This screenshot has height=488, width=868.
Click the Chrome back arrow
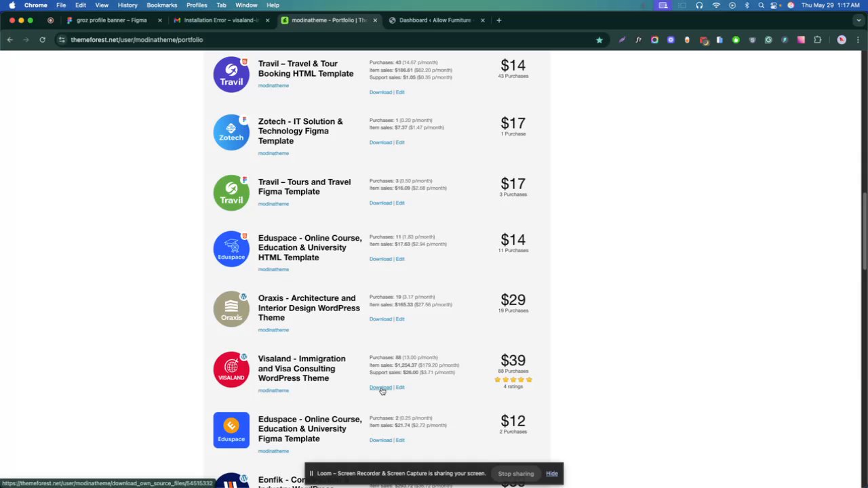[9, 40]
